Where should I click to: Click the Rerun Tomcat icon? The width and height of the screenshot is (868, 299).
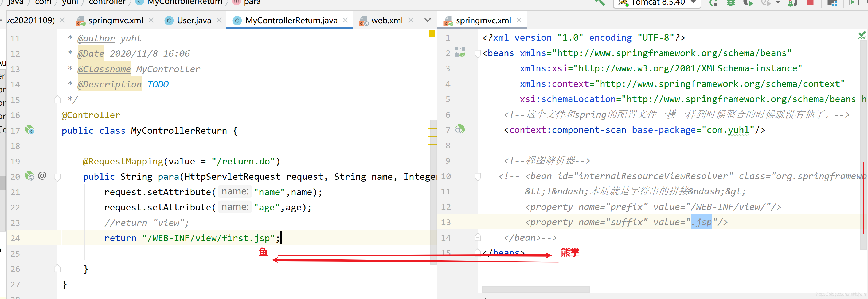[x=713, y=3]
